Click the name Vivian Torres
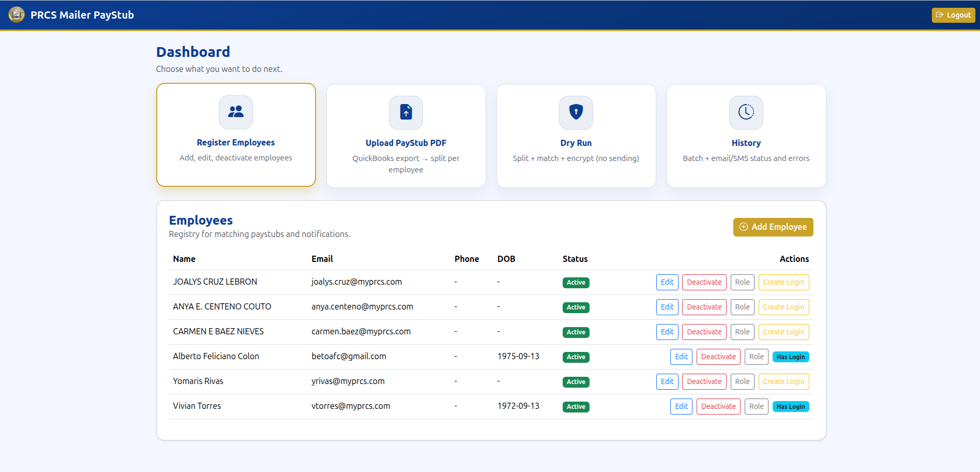Screen dimensions: 980x472 point(197,406)
